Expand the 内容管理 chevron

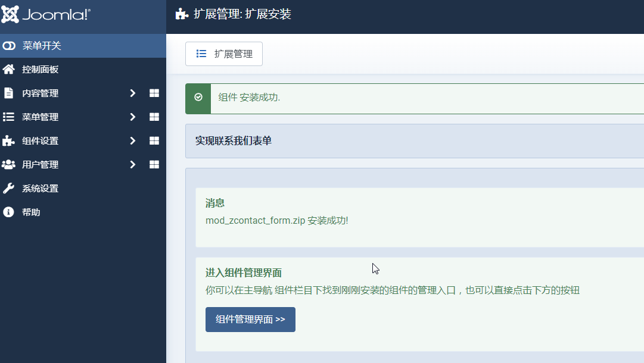(x=133, y=93)
